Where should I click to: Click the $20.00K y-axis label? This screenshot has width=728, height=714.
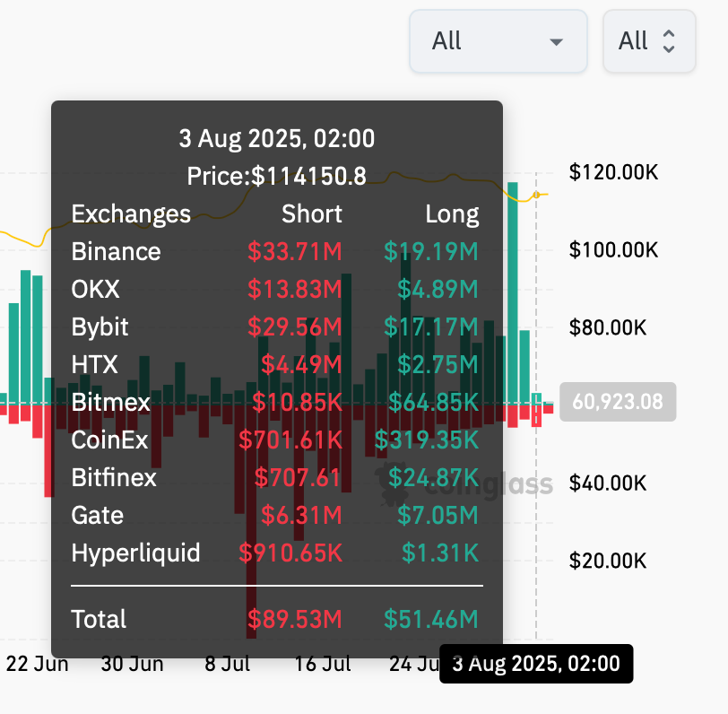coord(607,561)
